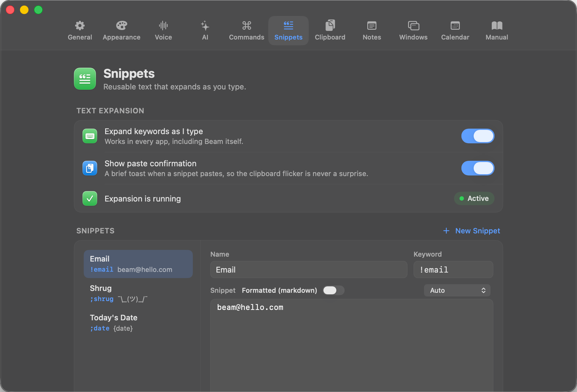The height and width of the screenshot is (392, 577).
Task: Select the Email snippet in list
Action: (138, 264)
